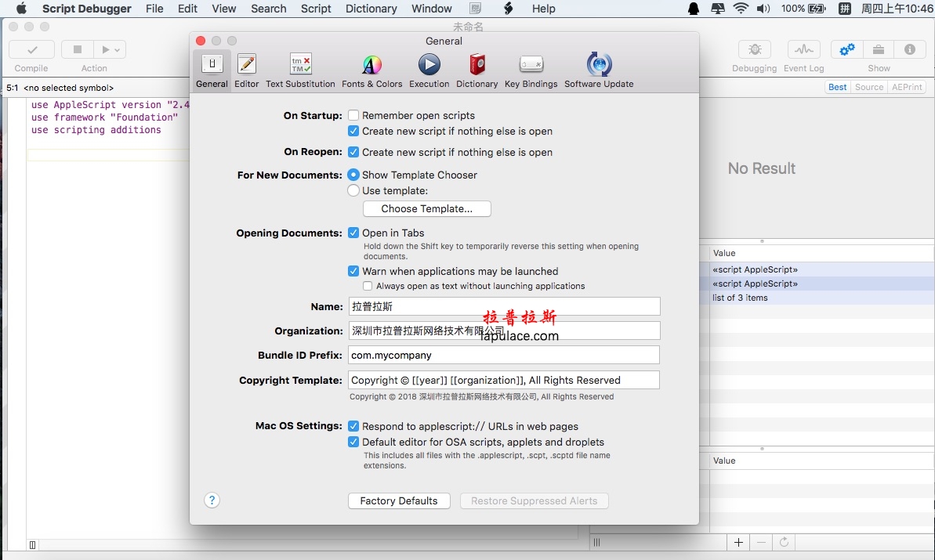Open the Help menu

pyautogui.click(x=543, y=9)
